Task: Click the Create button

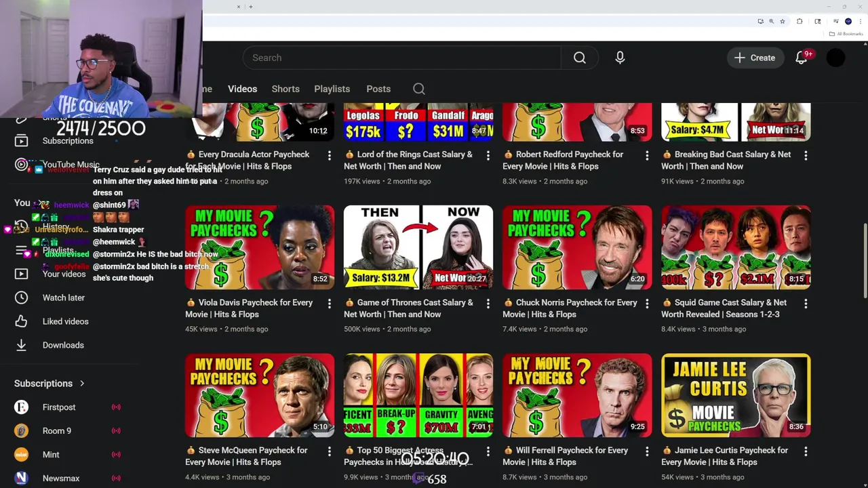Action: tap(755, 58)
